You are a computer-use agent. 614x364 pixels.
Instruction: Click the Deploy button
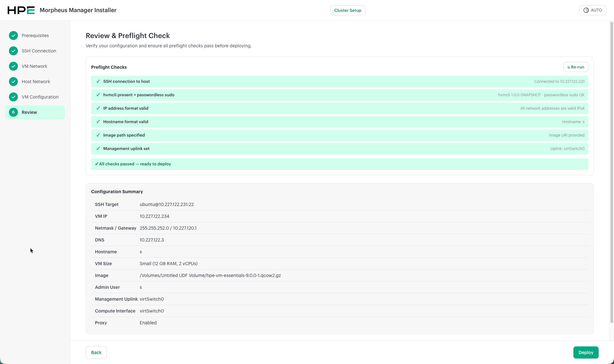(x=586, y=352)
